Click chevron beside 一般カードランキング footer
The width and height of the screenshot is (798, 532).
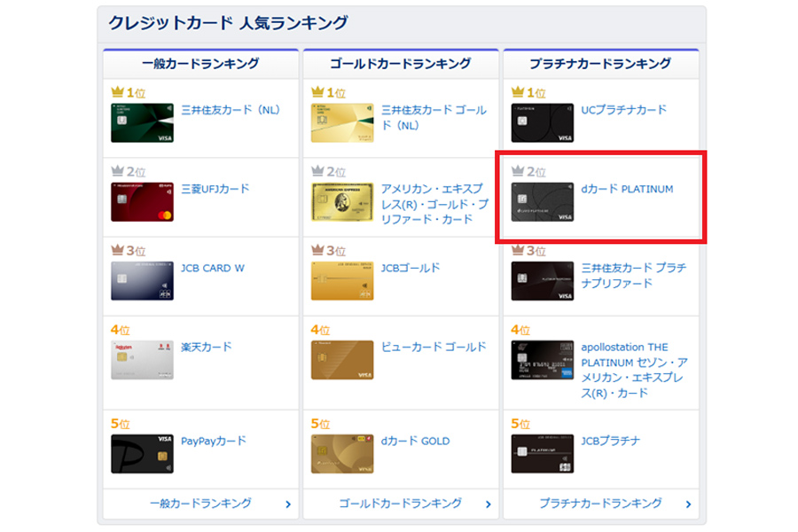point(288,505)
